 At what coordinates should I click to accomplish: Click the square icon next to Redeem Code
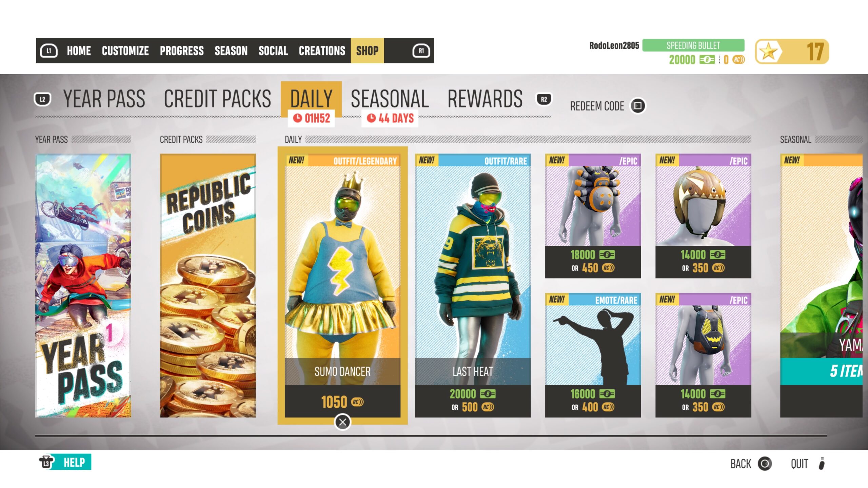pos(638,106)
